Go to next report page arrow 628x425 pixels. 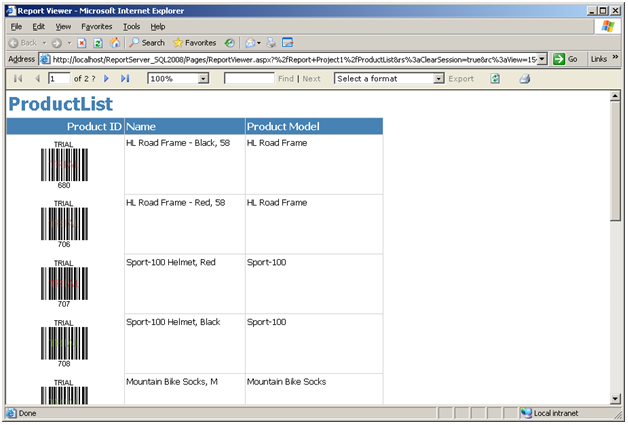pos(106,79)
